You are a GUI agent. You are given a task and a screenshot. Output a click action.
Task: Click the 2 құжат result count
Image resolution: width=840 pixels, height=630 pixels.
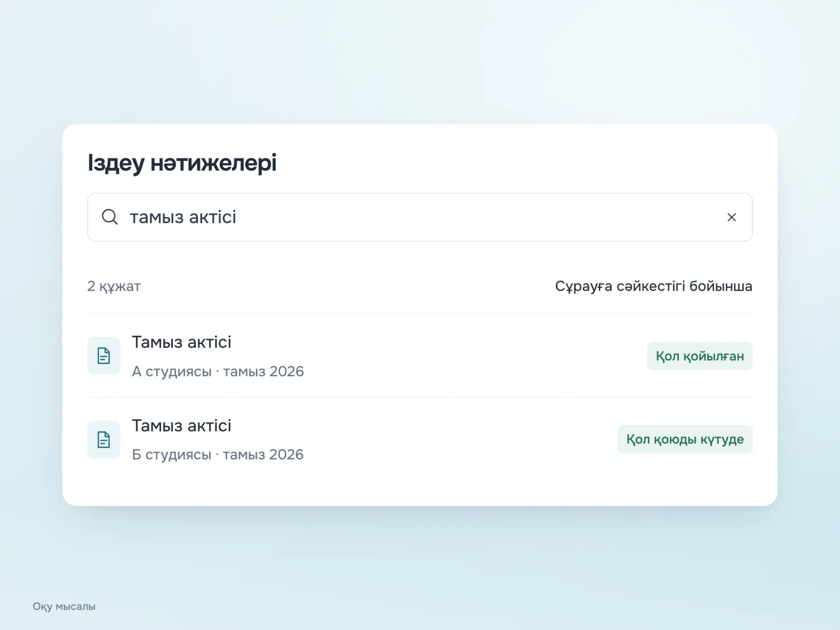(x=114, y=286)
